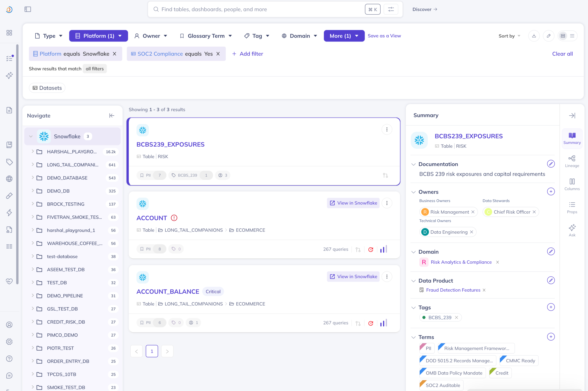Open advanced search filters icon in the search bar
This screenshot has width=588, height=391.
pos(391,9)
